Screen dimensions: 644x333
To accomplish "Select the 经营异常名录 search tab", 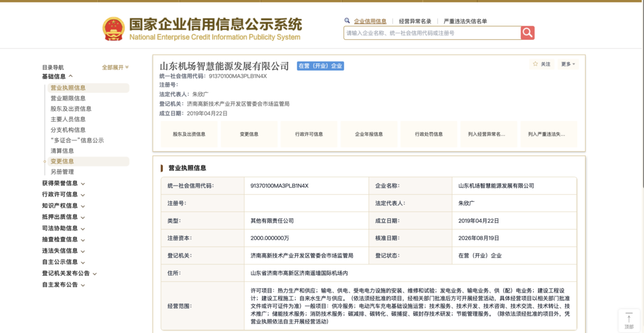I will (415, 21).
